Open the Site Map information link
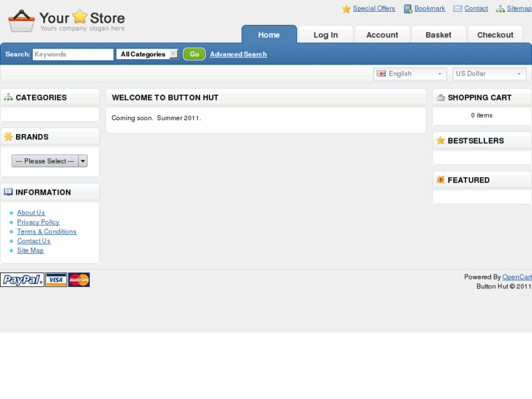Image resolution: width=532 pixels, height=399 pixels. click(31, 250)
